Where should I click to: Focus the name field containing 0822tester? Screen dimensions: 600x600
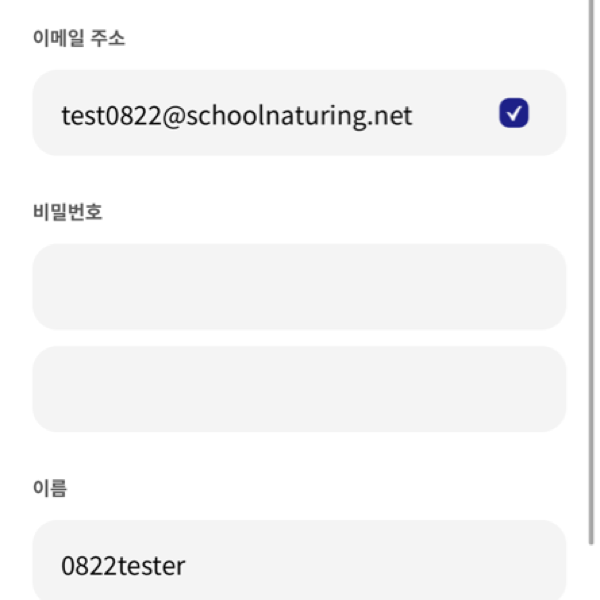(299, 562)
